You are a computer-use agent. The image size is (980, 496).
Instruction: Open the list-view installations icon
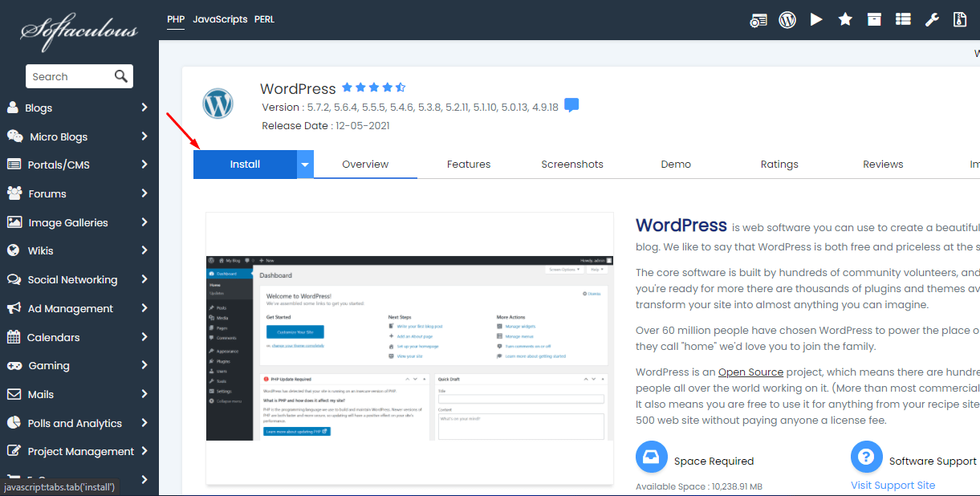(x=903, y=20)
